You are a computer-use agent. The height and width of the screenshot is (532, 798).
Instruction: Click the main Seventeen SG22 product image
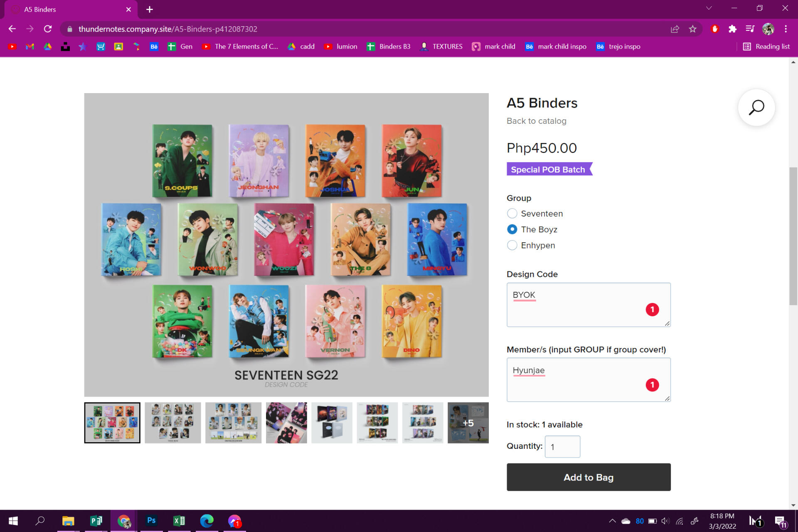286,245
